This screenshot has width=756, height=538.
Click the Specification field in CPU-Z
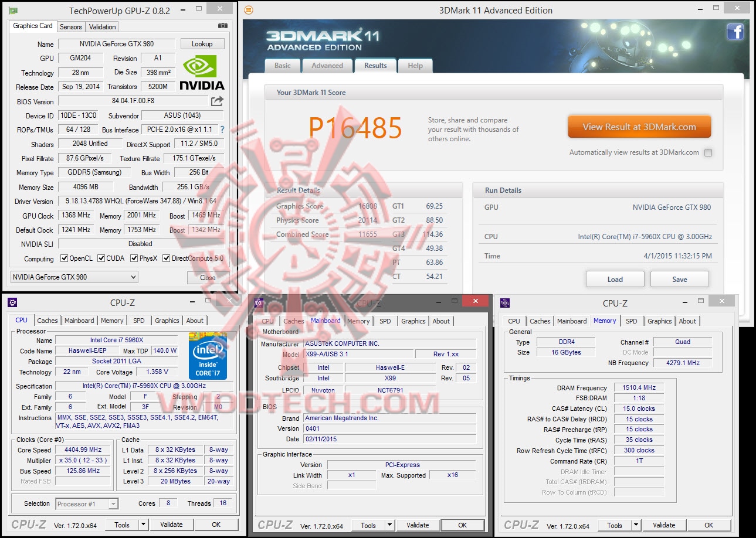point(145,386)
